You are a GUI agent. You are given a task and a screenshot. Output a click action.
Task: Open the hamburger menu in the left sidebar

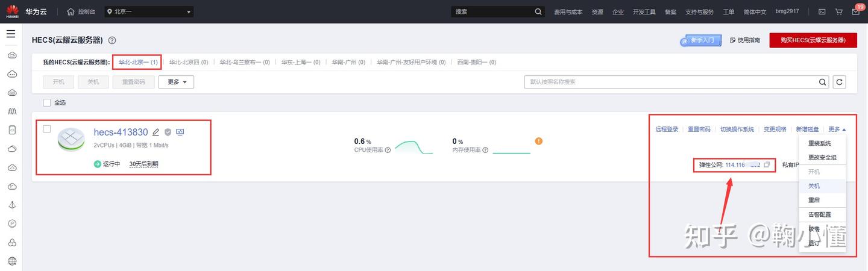(11, 34)
